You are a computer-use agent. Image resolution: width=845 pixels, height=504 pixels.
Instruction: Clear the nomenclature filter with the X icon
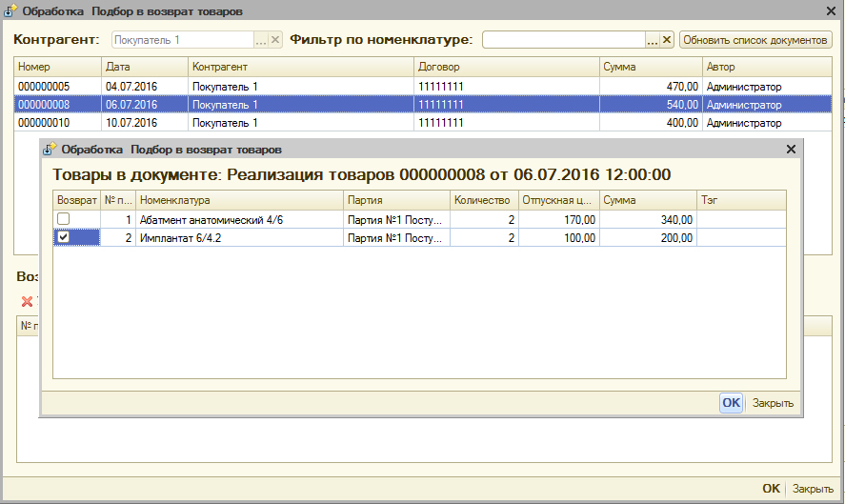click(x=667, y=40)
